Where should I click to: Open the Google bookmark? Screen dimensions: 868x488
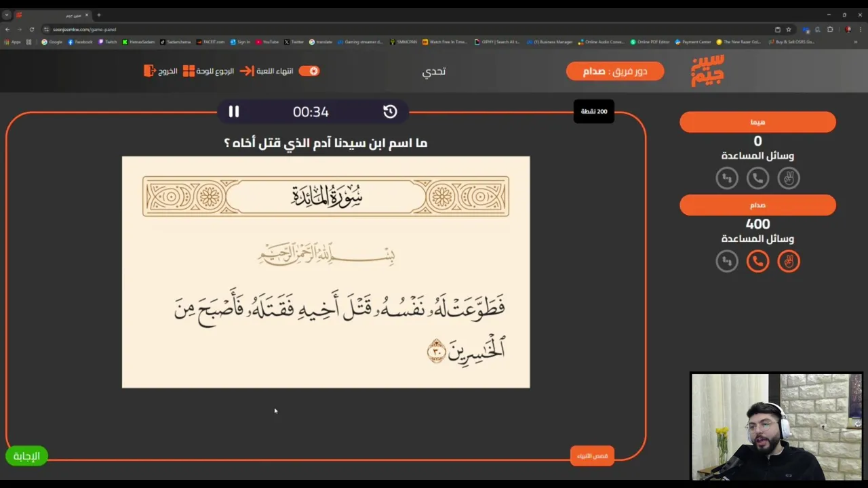pos(52,42)
